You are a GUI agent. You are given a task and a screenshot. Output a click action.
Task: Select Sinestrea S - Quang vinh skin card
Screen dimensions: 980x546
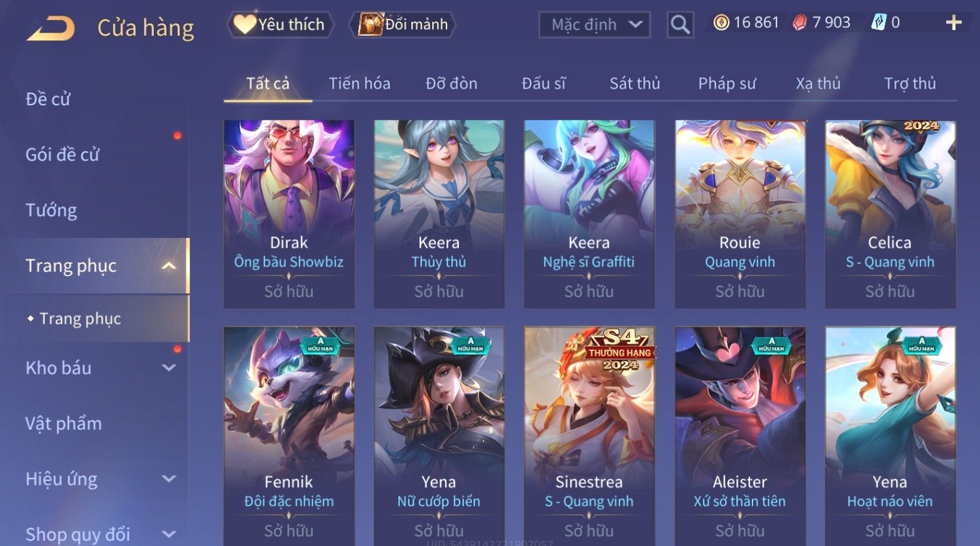[x=589, y=435]
